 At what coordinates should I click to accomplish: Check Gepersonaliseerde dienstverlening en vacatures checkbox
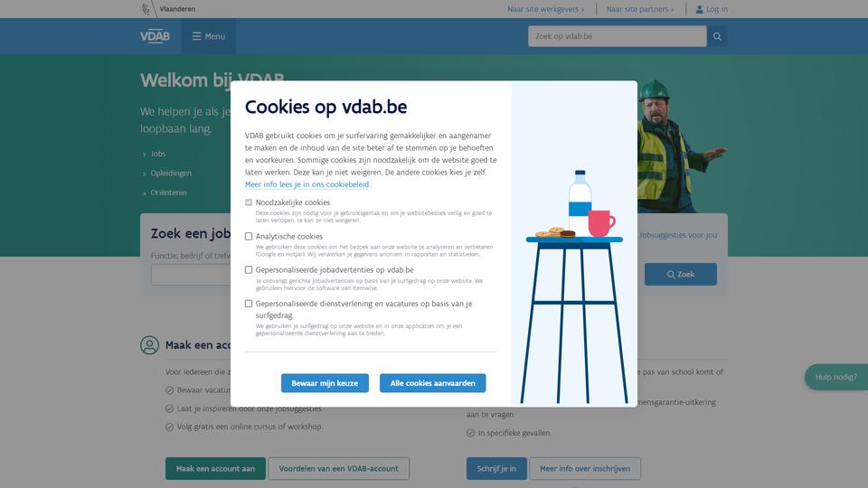point(249,304)
